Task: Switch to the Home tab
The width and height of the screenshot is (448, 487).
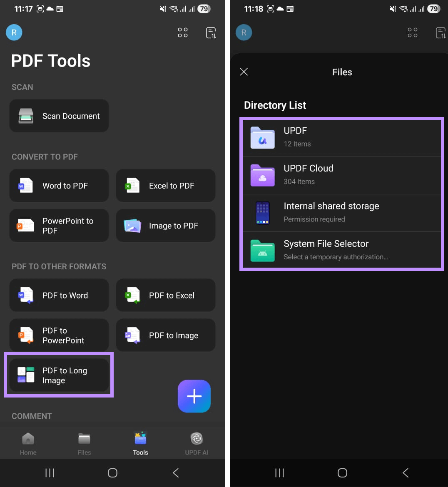Action: click(28, 444)
